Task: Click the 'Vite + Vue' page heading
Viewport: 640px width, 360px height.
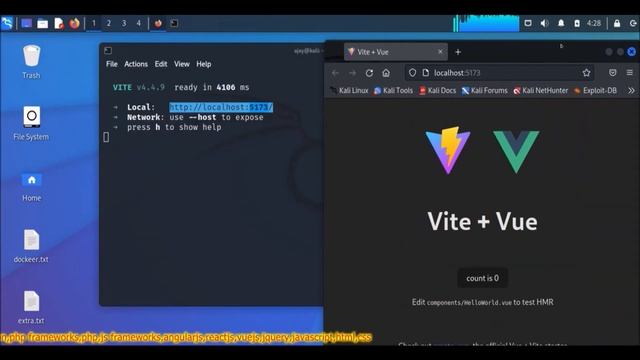Action: pos(482,222)
